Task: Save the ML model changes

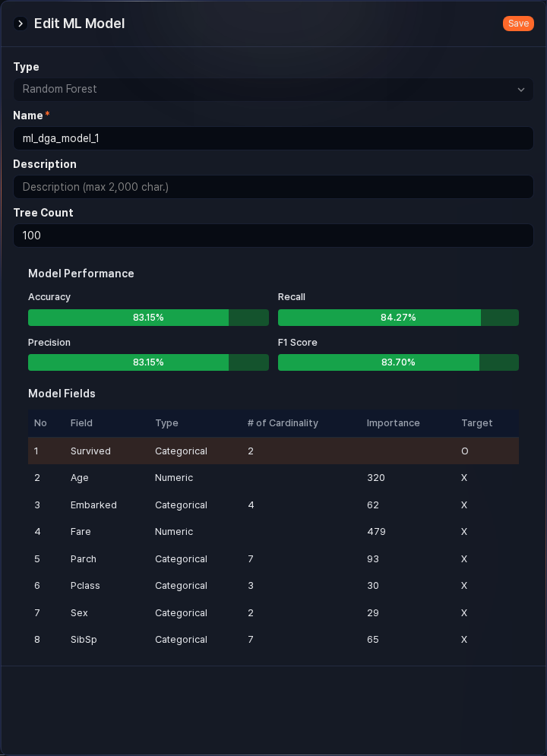Action: [x=518, y=24]
